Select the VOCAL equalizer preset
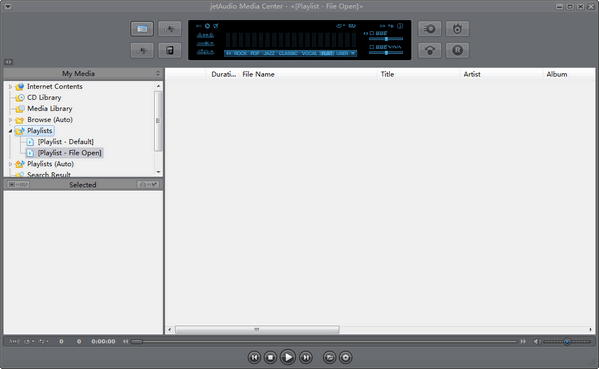Viewport: 599px width, 369px height. tap(310, 53)
